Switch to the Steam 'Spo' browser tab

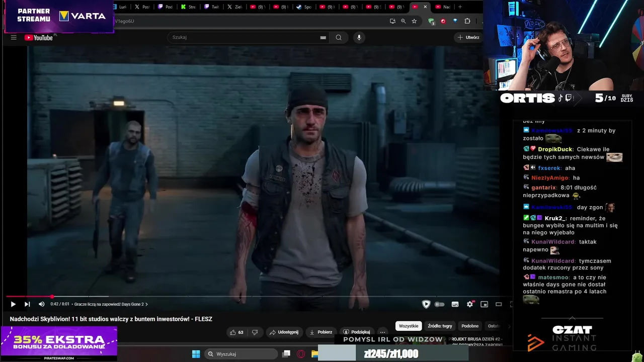point(304,7)
